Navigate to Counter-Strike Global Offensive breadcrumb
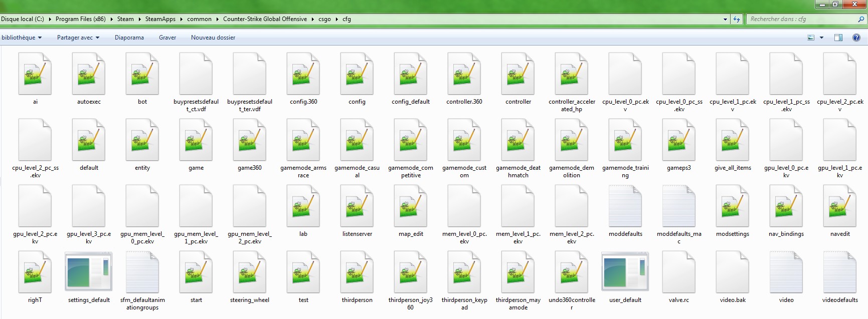Image resolution: width=868 pixels, height=319 pixels. (x=265, y=19)
